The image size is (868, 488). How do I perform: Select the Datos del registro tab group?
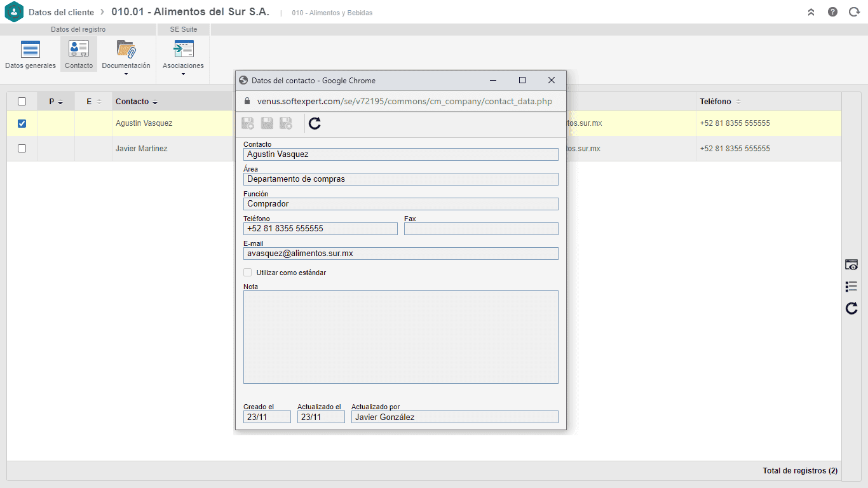point(78,29)
